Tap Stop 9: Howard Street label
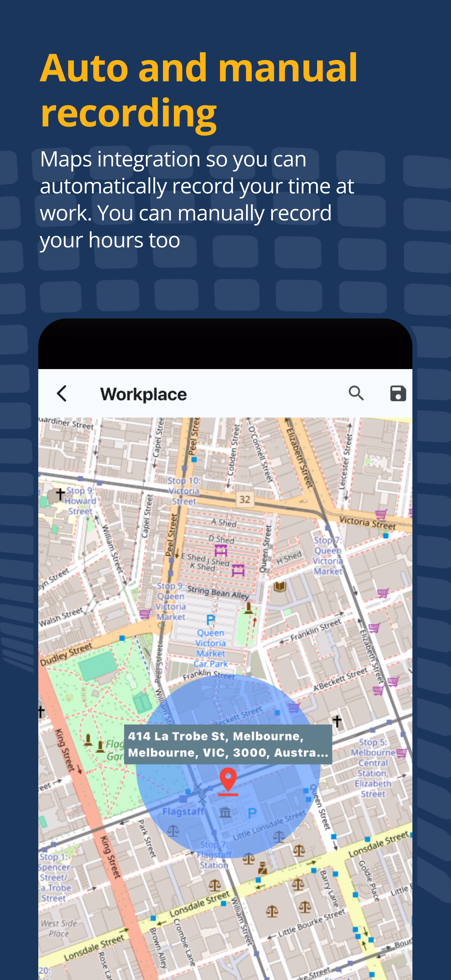 coord(80,501)
